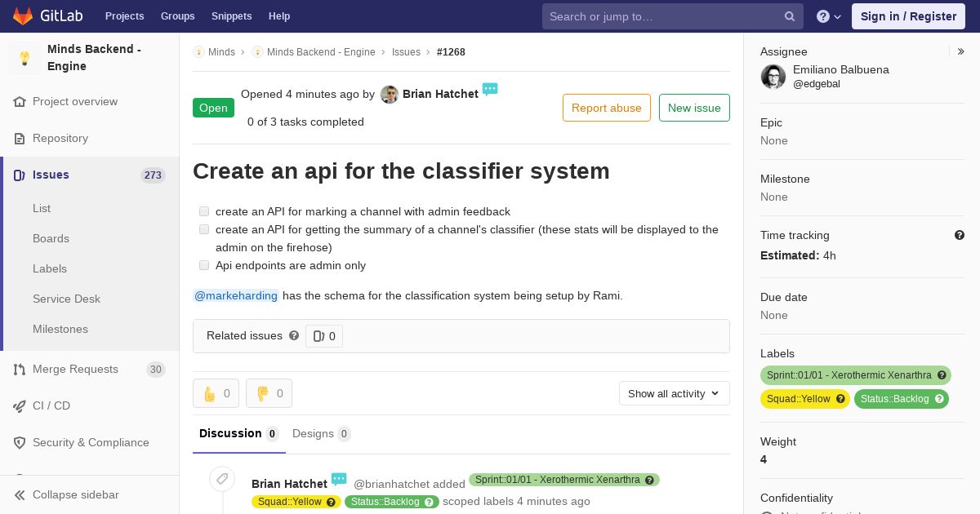
Task: Open the Show all activity dropdown
Action: tap(674, 393)
